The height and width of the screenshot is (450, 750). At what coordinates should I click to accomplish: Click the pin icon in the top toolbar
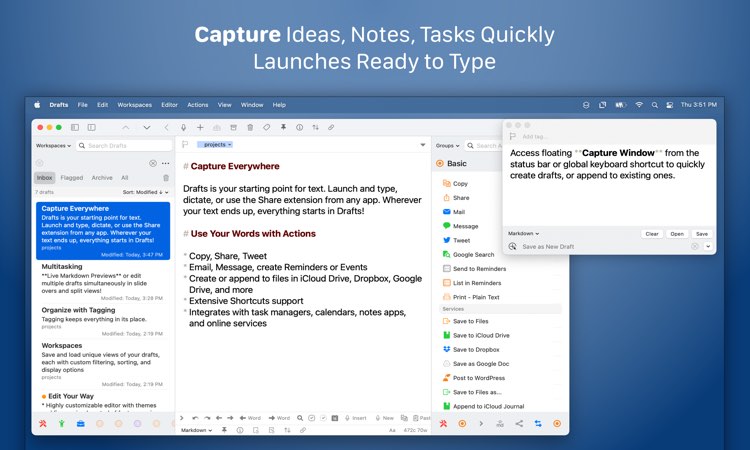click(x=283, y=128)
